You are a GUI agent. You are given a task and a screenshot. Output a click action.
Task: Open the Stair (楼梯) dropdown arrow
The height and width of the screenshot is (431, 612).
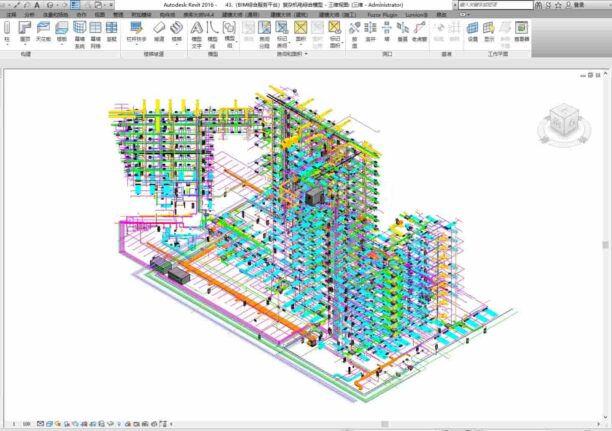tap(177, 45)
